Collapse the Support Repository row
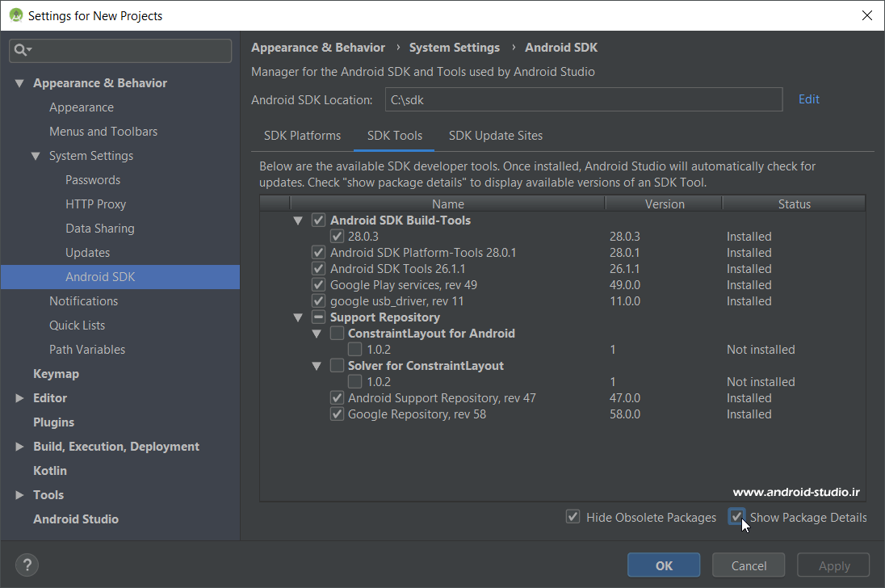This screenshot has height=588, width=885. point(298,317)
